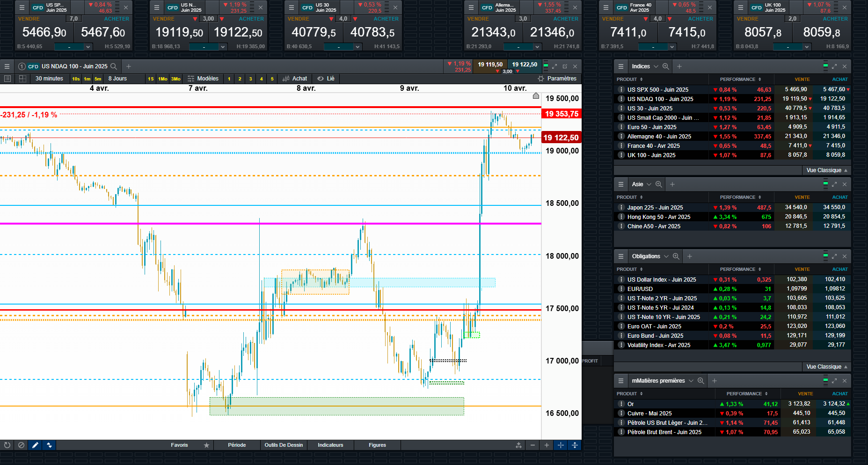This screenshot has height=465, width=868.
Task: Toggle the Lié link option
Action: coord(326,79)
